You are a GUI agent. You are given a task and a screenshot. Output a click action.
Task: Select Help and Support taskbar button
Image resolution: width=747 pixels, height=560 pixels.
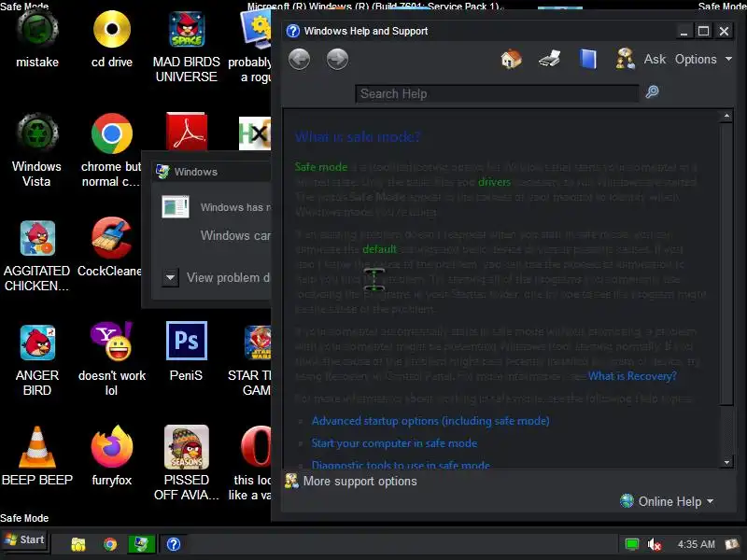tap(174, 544)
